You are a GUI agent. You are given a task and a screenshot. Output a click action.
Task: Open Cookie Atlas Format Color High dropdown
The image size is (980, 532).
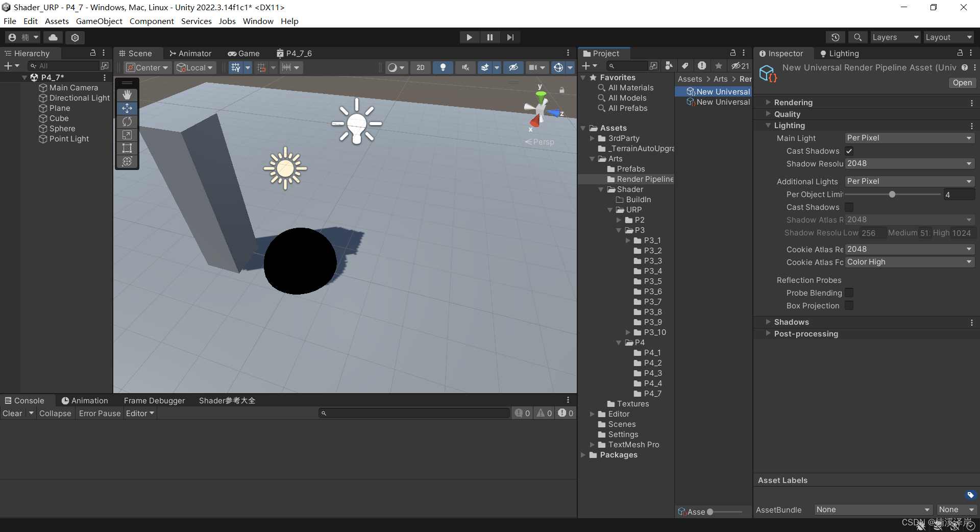coord(910,262)
